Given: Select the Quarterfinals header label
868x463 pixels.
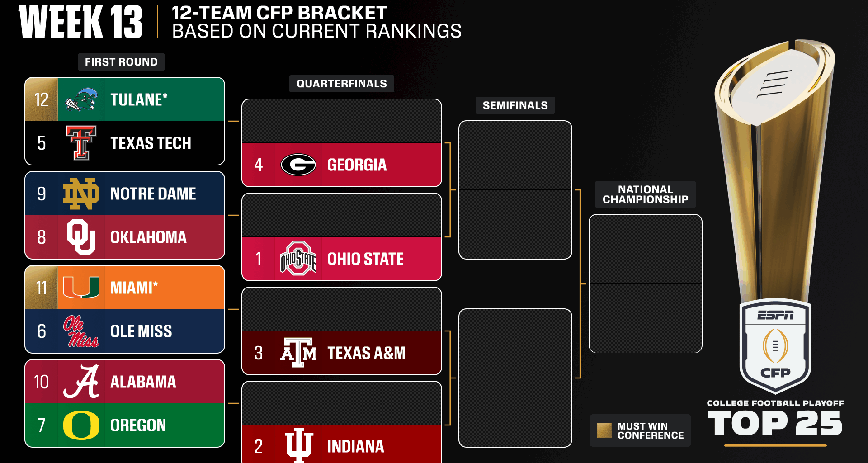Looking at the screenshot, I should click(x=341, y=84).
